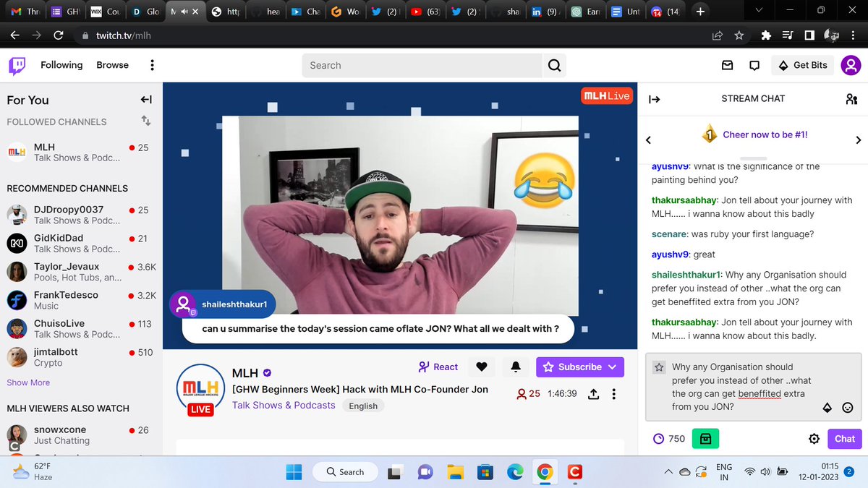Follow MLH using the heart button

(482, 367)
